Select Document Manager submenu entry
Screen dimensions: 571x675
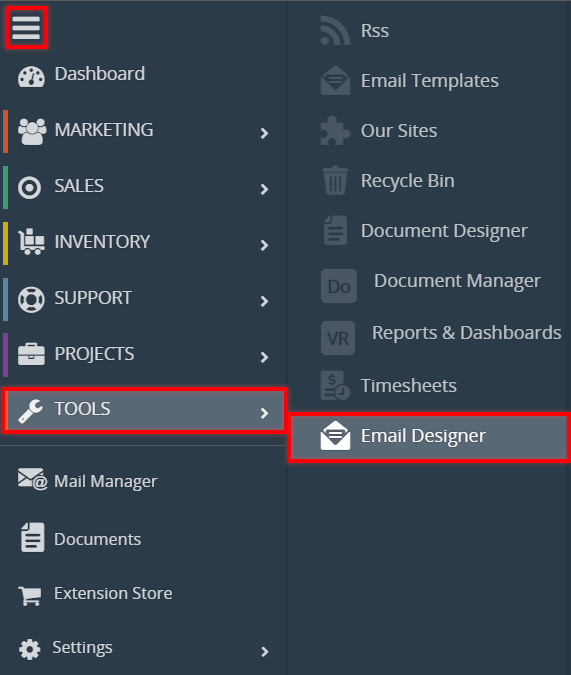pyautogui.click(x=457, y=281)
